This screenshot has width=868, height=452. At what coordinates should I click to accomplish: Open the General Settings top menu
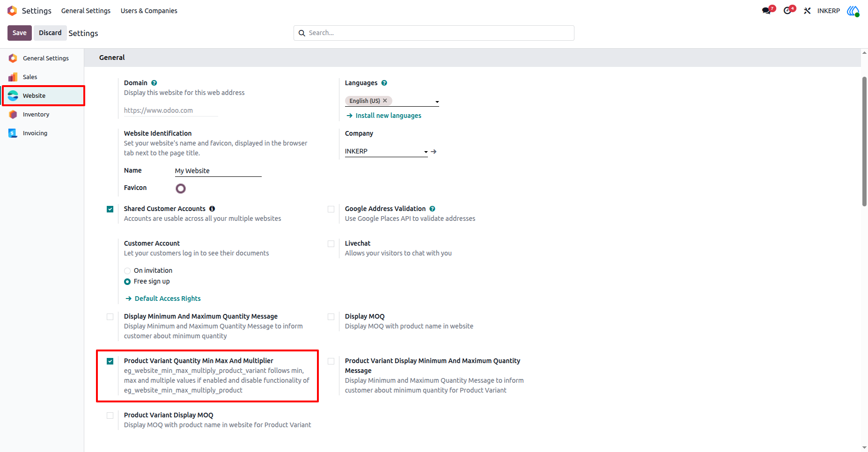[x=86, y=11]
